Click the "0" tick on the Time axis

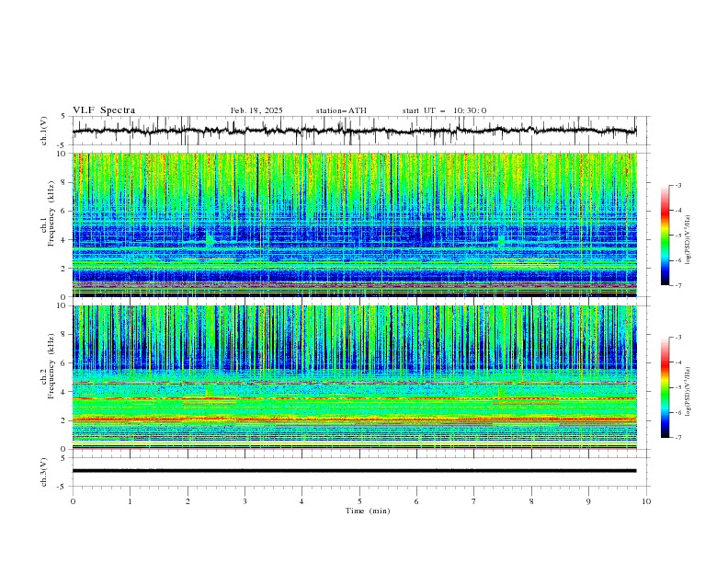click(x=73, y=501)
